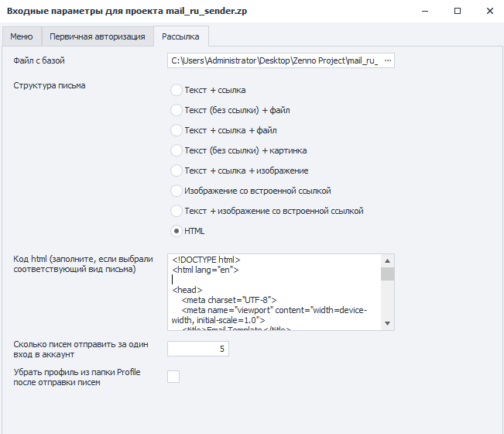Viewport: 504px width, 434px height.
Task: Select 'Текст + изображение со встроенной ссылкой'
Action: [x=177, y=211]
